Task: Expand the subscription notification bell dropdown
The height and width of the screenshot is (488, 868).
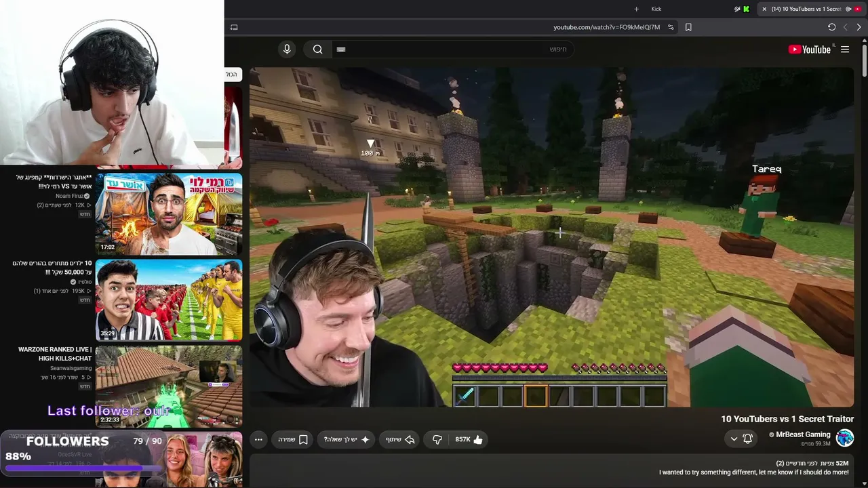Action: pos(741,439)
